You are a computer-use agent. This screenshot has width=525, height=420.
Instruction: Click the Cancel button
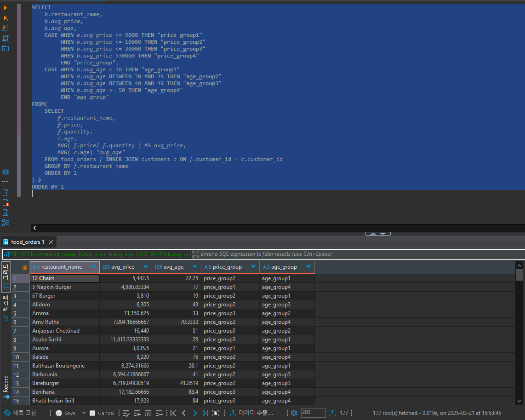tap(102, 413)
